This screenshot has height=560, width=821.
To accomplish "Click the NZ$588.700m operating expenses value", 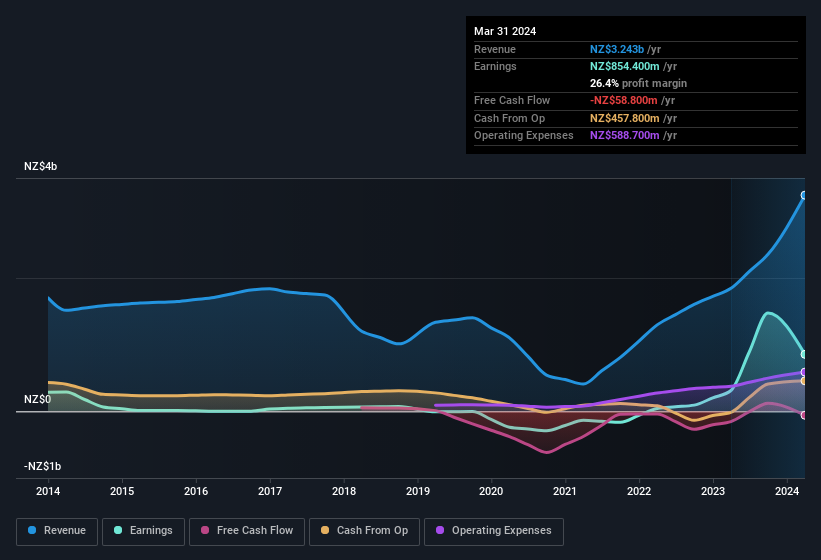I will tap(625, 136).
